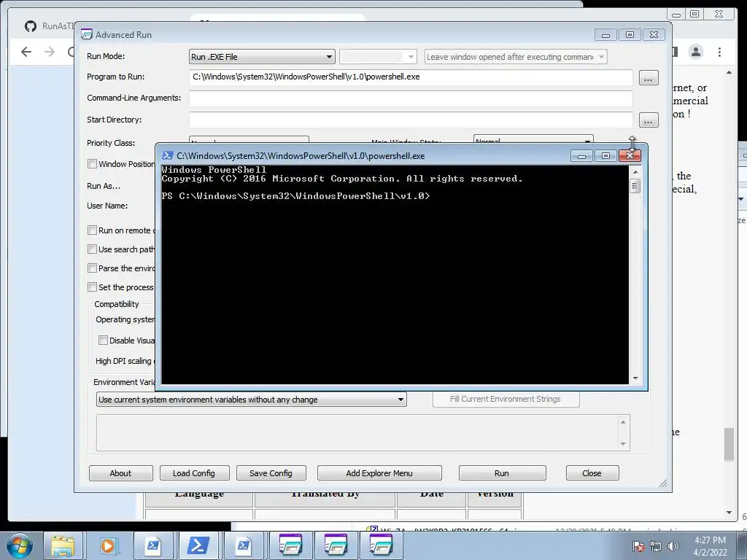
Task: Click the Command-Line Arguments field
Action: click(x=411, y=98)
